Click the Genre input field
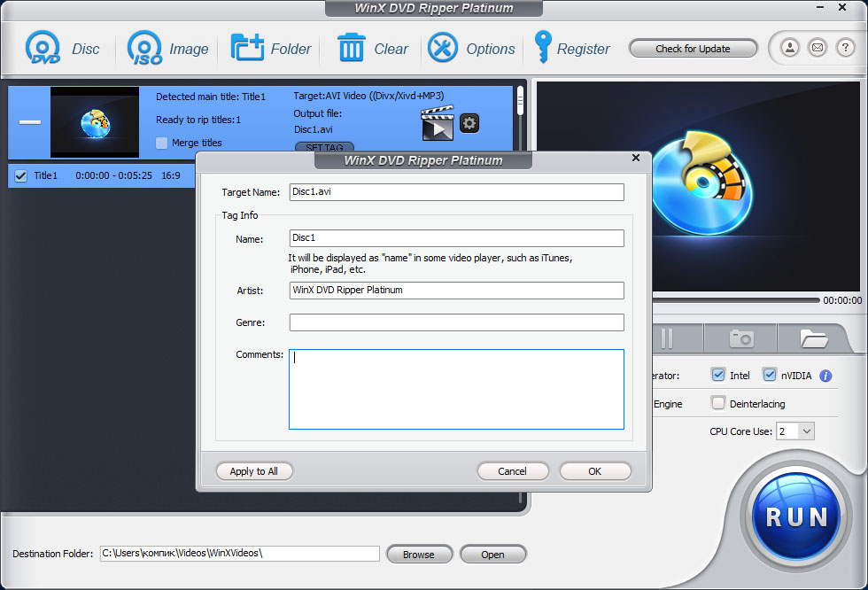This screenshot has width=868, height=590. click(x=457, y=322)
